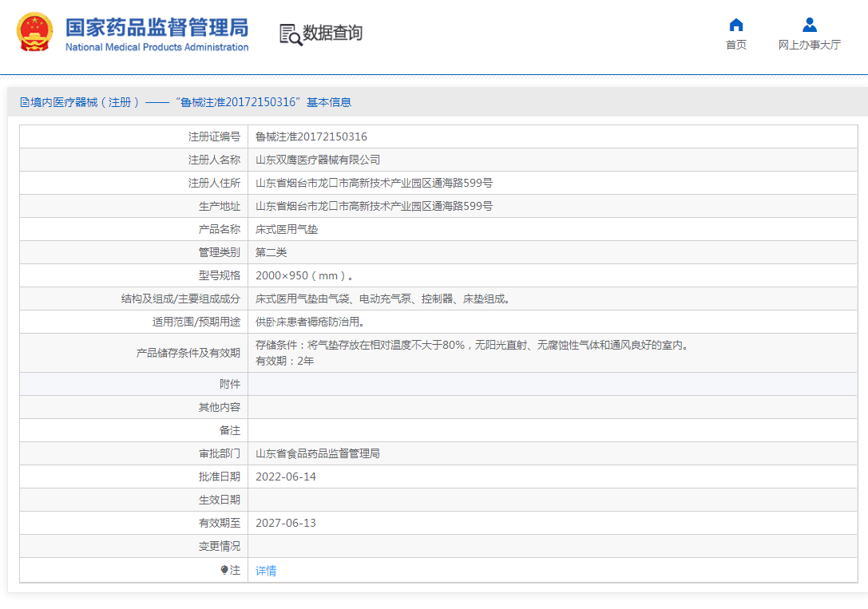The width and height of the screenshot is (868, 609).
Task: Click the document icon before 境内医疗器械
Action: coord(25,102)
